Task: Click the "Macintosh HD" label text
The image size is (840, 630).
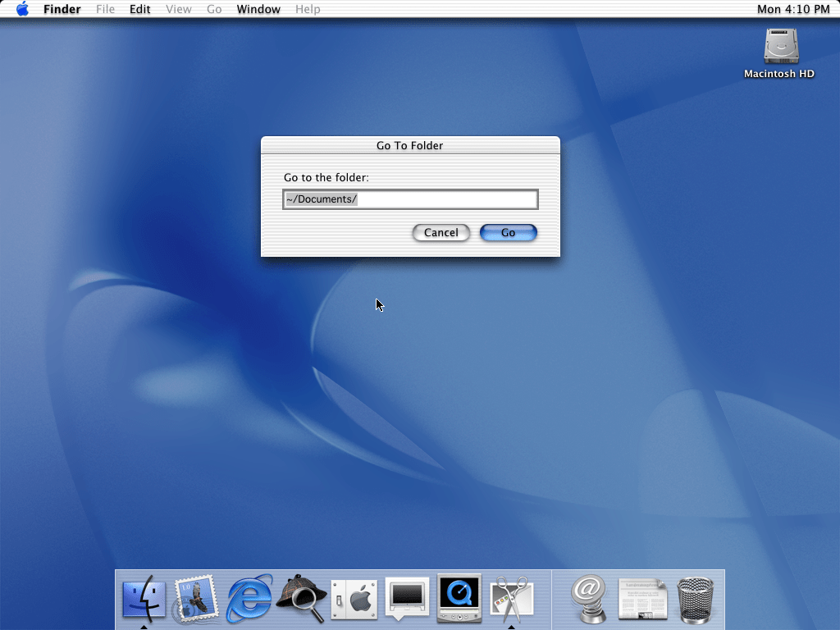Action: 779,74
